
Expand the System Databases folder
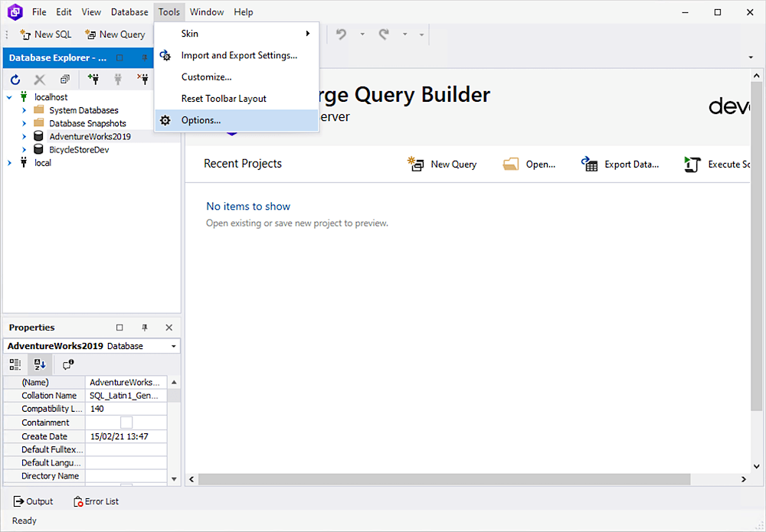point(24,110)
